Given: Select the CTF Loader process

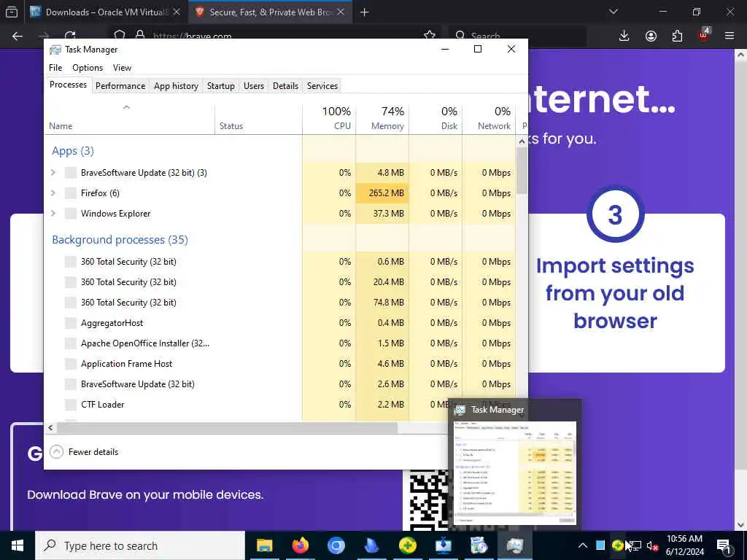Looking at the screenshot, I should (x=280, y=404).
